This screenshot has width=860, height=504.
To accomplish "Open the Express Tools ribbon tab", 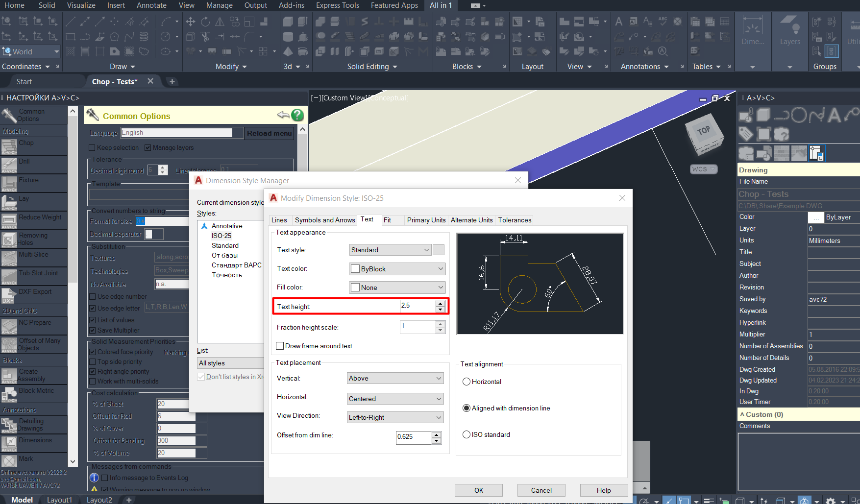I will click(x=337, y=5).
